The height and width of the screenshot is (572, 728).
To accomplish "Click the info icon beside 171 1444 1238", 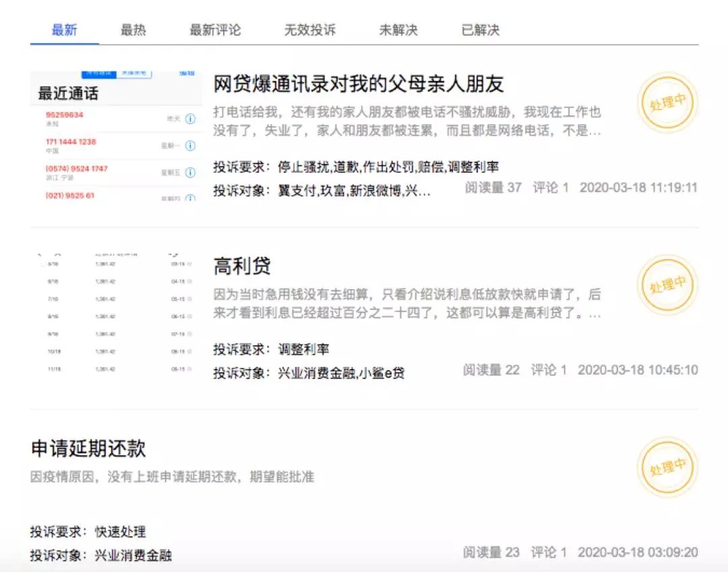I will [190, 146].
